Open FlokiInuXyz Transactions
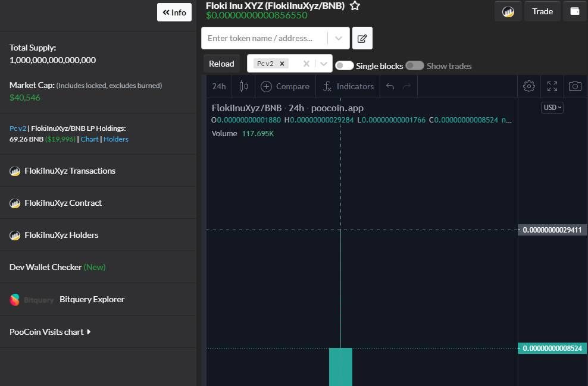Screen dimensions: 588x386 pos(70,171)
